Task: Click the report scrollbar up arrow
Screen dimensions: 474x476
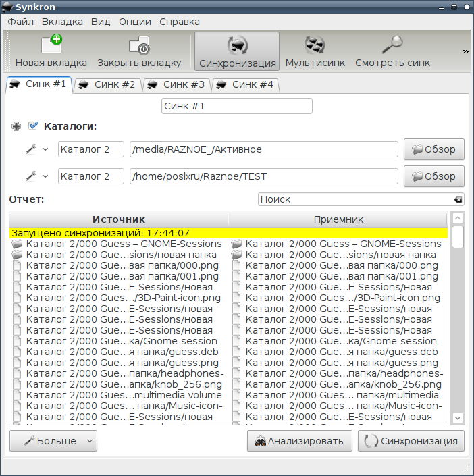Action: [458, 218]
